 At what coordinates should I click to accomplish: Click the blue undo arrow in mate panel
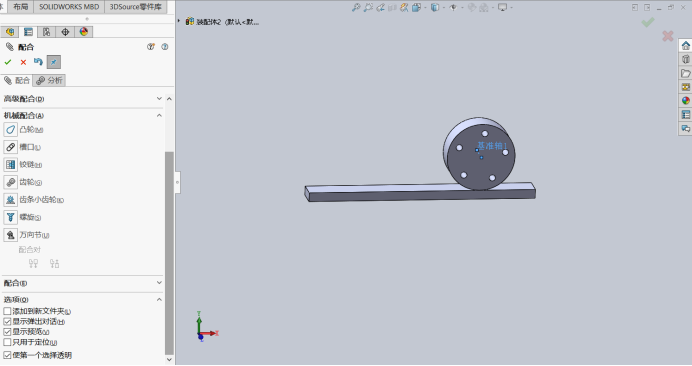(x=38, y=62)
